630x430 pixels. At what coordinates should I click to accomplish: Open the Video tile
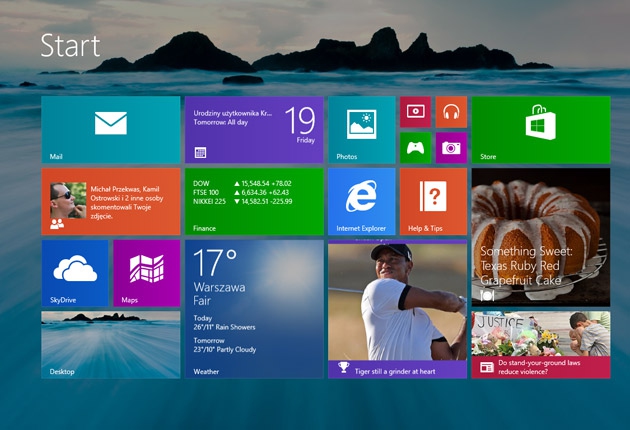[x=416, y=112]
